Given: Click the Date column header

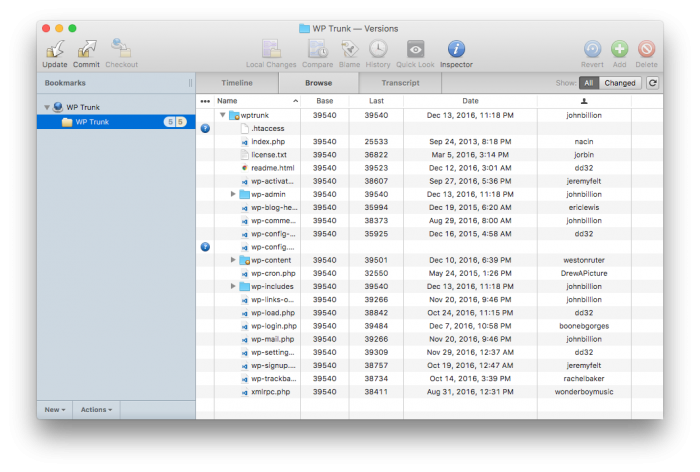Looking at the screenshot, I should (471, 101).
